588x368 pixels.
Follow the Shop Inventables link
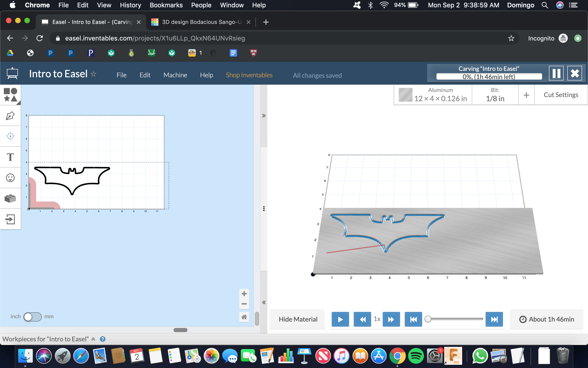249,75
